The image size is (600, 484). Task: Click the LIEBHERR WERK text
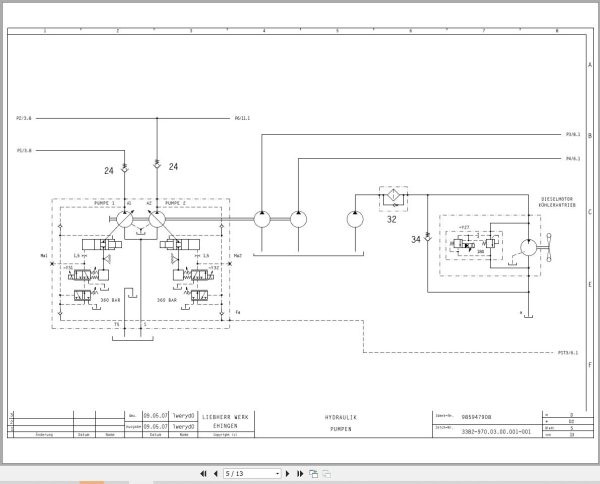pos(225,417)
